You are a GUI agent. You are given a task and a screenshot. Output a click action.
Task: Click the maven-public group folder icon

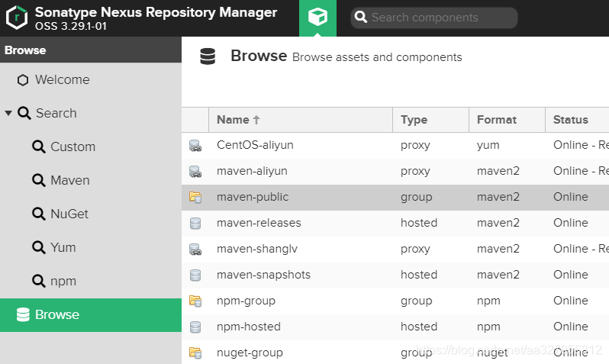(x=195, y=198)
